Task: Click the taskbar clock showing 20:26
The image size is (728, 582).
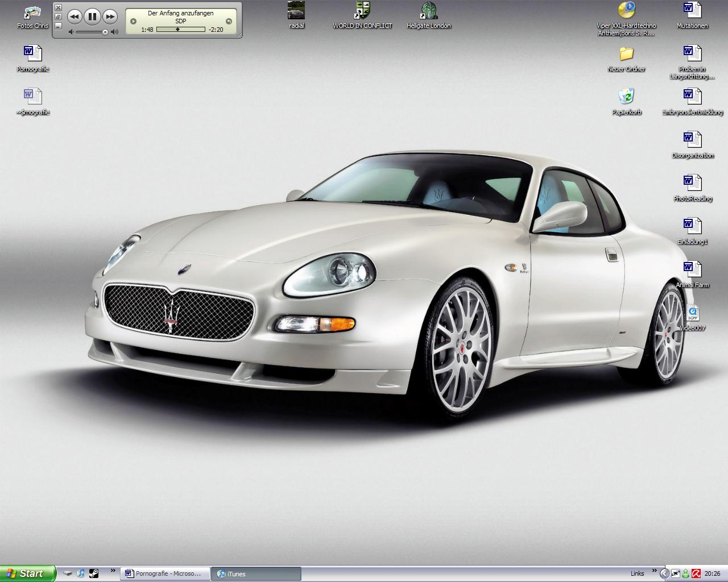Action: tap(712, 573)
